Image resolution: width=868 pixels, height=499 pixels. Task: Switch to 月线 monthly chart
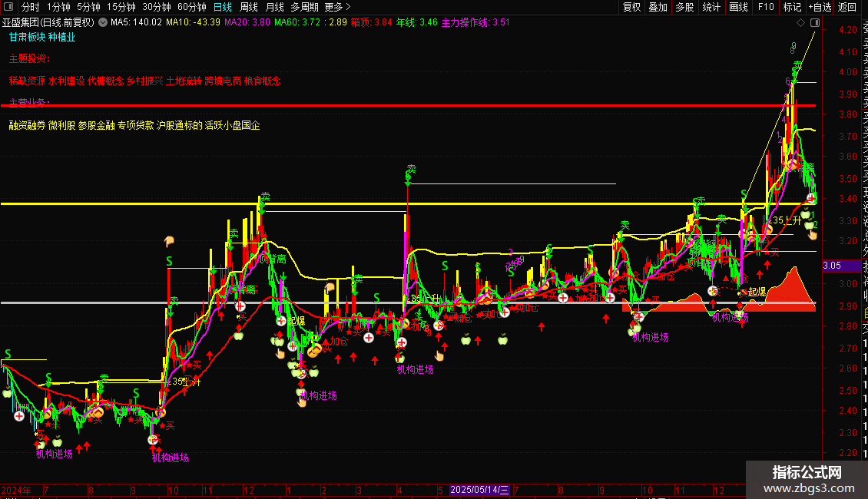274,7
